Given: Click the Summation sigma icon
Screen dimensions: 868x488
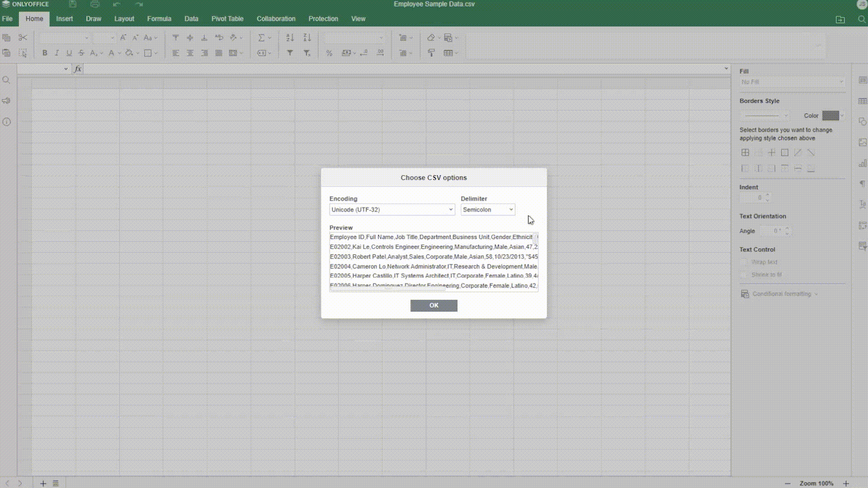Looking at the screenshot, I should click(261, 38).
